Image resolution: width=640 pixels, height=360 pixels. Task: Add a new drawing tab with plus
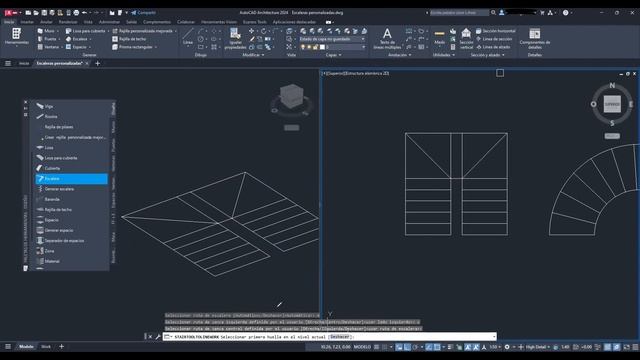[x=98, y=63]
